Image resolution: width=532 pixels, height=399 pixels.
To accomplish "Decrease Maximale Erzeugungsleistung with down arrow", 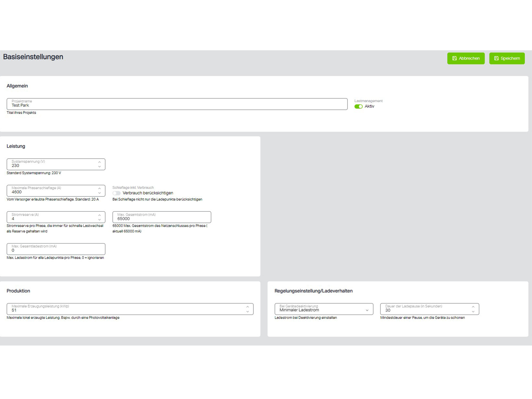I will pos(248,312).
